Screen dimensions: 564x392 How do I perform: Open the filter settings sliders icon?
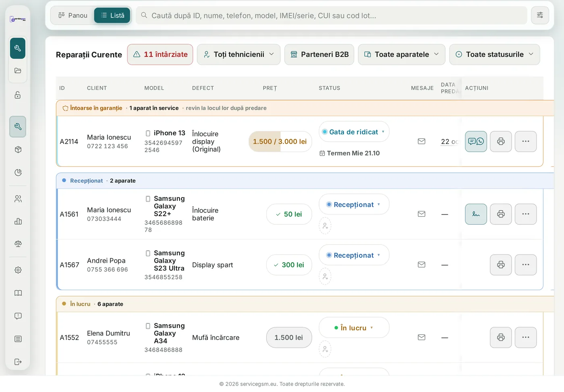click(540, 15)
